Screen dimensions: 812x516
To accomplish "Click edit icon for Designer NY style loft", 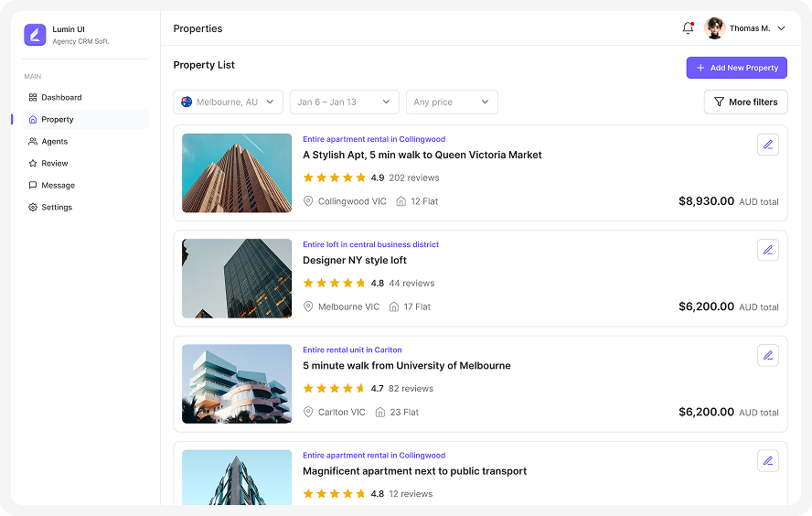I will click(x=767, y=250).
